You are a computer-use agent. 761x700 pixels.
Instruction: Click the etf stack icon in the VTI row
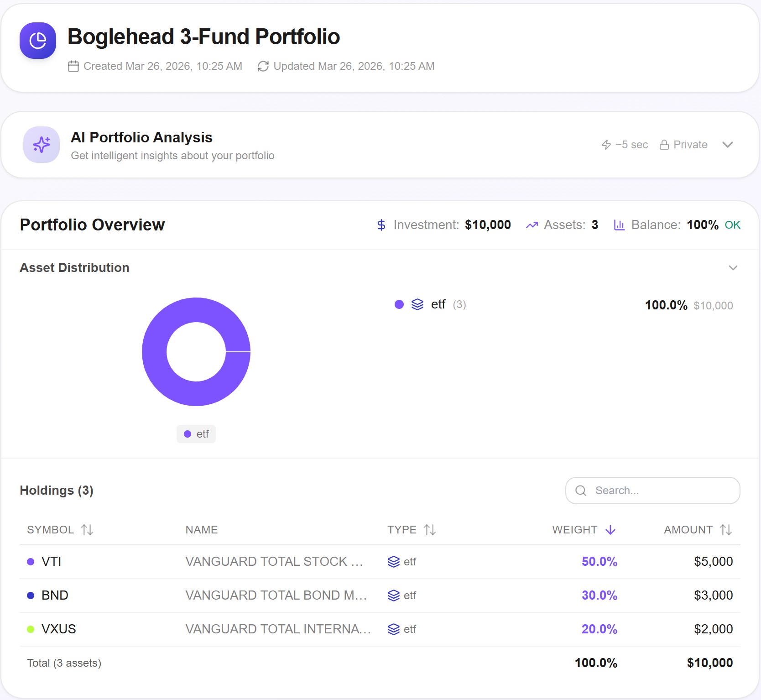(393, 562)
